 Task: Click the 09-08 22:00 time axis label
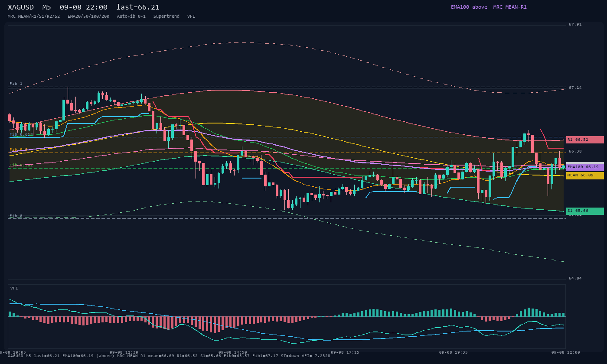coord(565,352)
